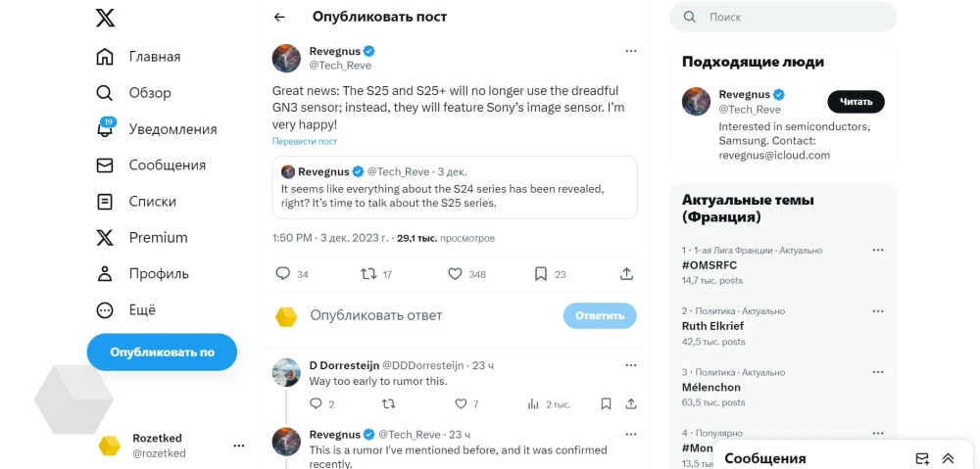The image size is (980, 469).
Task: Expand the Сообщения messages drawer
Action: click(x=948, y=458)
